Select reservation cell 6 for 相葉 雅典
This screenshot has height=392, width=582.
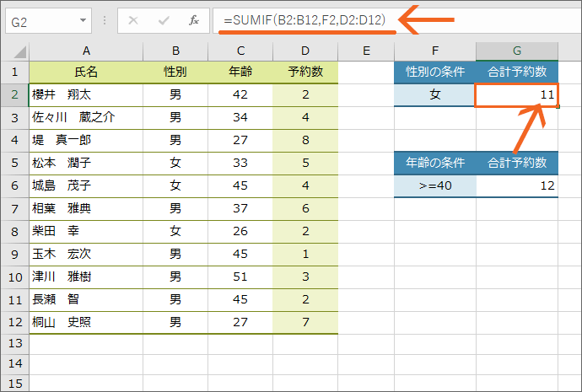305,209
